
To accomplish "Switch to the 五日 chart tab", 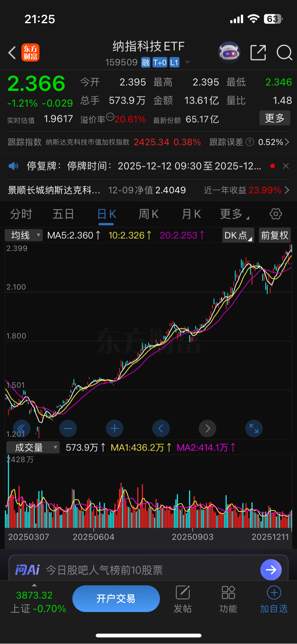I will [63, 214].
